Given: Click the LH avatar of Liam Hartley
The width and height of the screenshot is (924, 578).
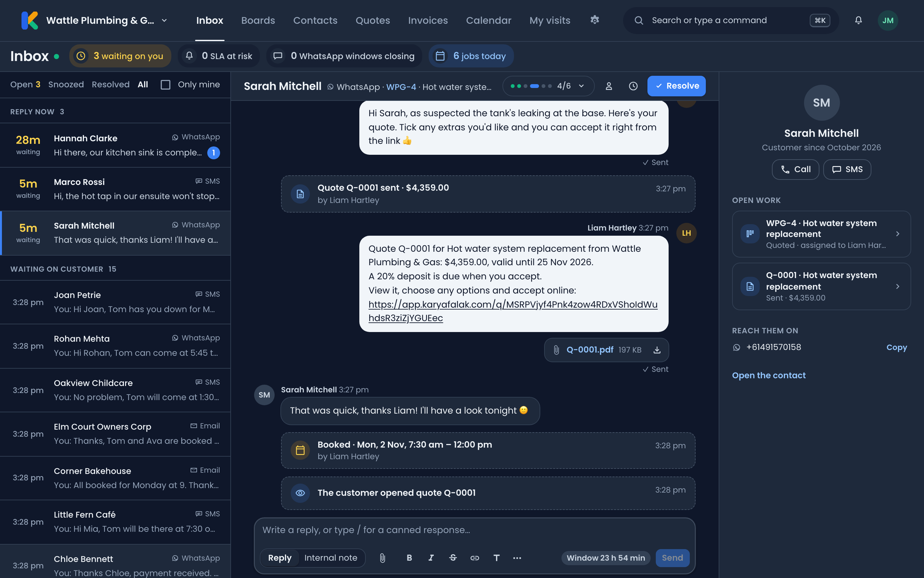Looking at the screenshot, I should pyautogui.click(x=686, y=233).
